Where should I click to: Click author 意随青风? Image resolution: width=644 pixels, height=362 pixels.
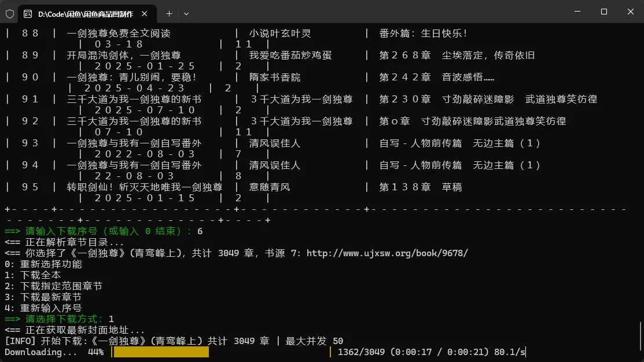tap(270, 187)
